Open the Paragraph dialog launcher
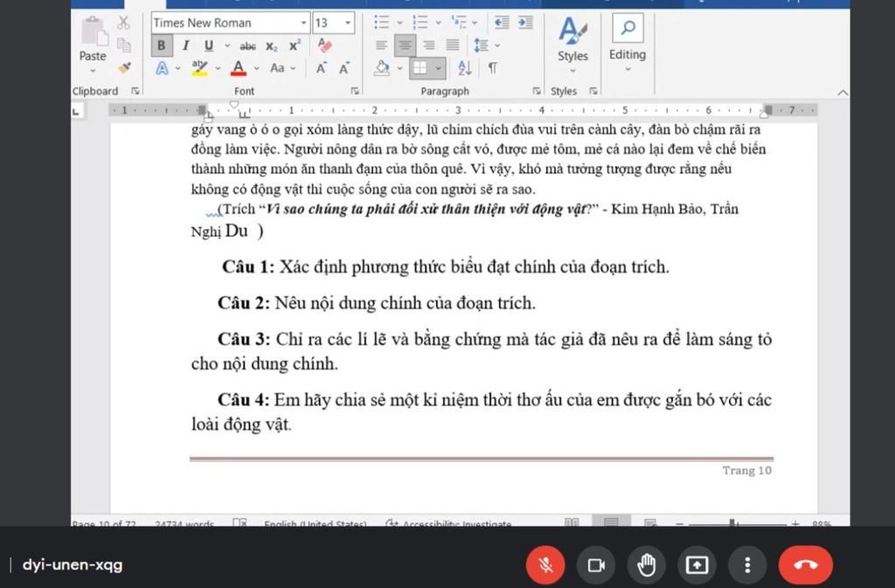895x588 pixels. coord(537,91)
